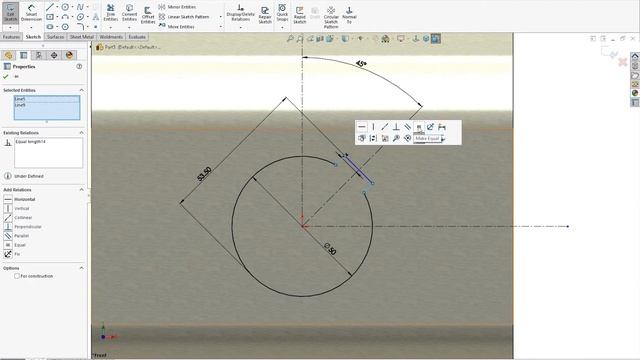640x360 pixels.
Task: Collapse the Existing Relations section
Action: 81,133
